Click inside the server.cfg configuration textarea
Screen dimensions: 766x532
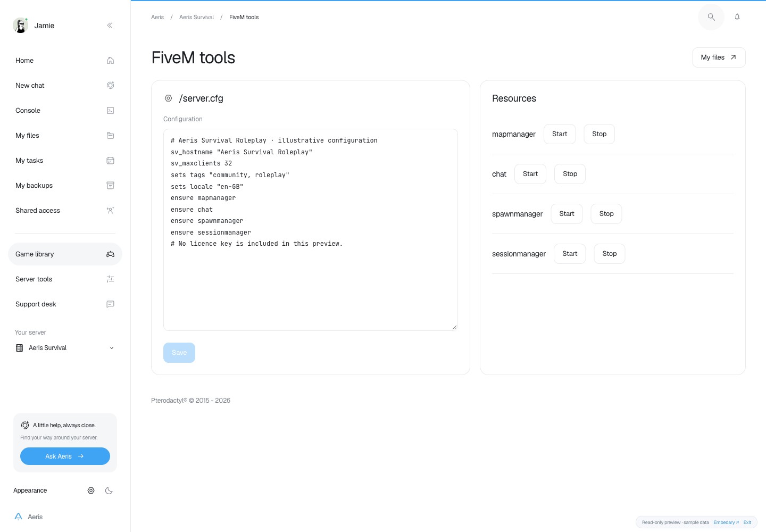point(311,230)
